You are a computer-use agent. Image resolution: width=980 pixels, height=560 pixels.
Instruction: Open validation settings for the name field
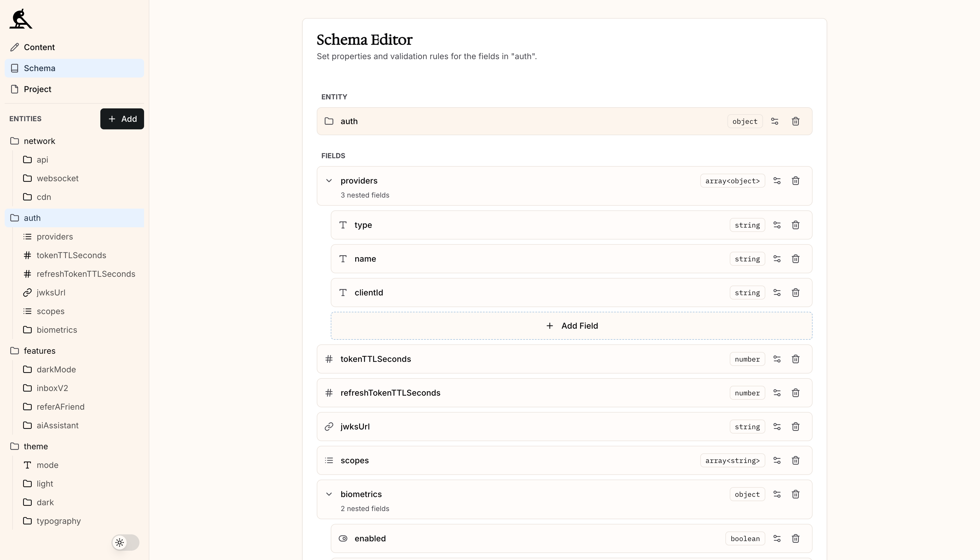click(x=777, y=258)
